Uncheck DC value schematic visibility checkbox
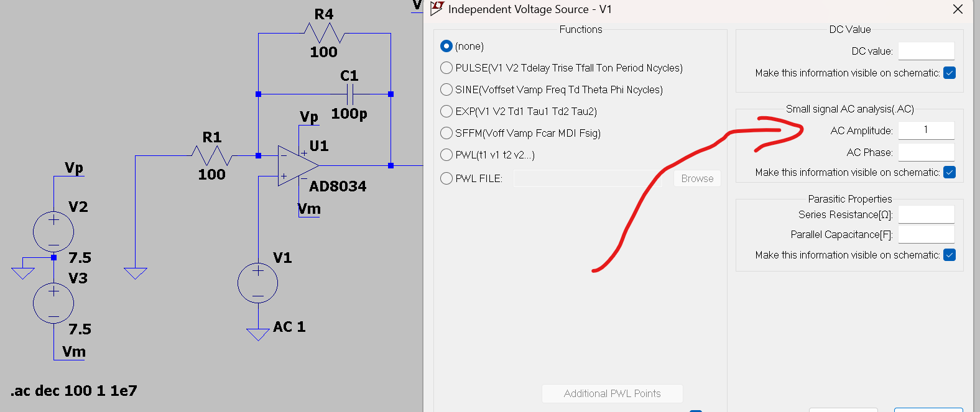 950,73
